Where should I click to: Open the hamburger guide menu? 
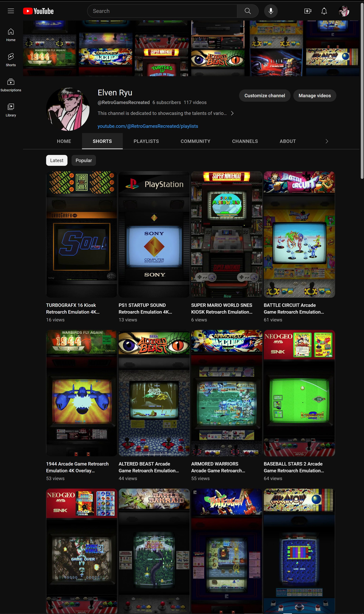point(11,11)
